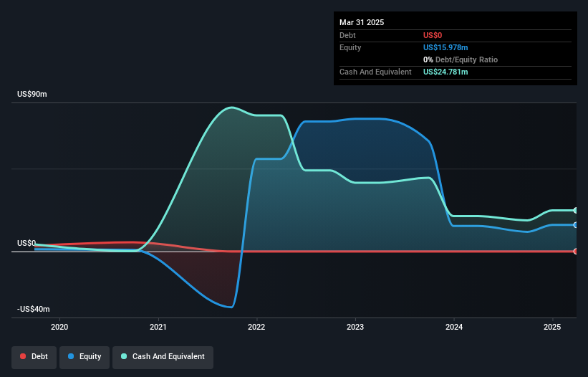Click the 2025 x-axis label
Screen dimensions: 588x377
pos(552,327)
